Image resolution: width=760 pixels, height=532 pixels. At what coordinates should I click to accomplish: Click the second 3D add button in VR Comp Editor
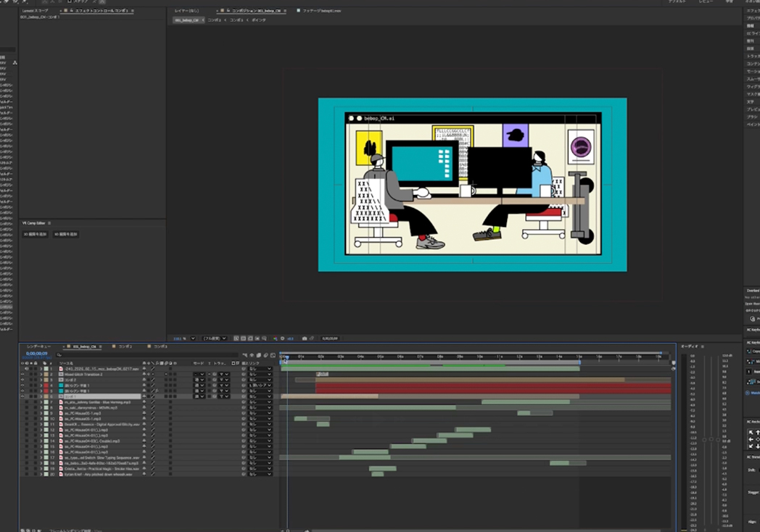point(66,235)
